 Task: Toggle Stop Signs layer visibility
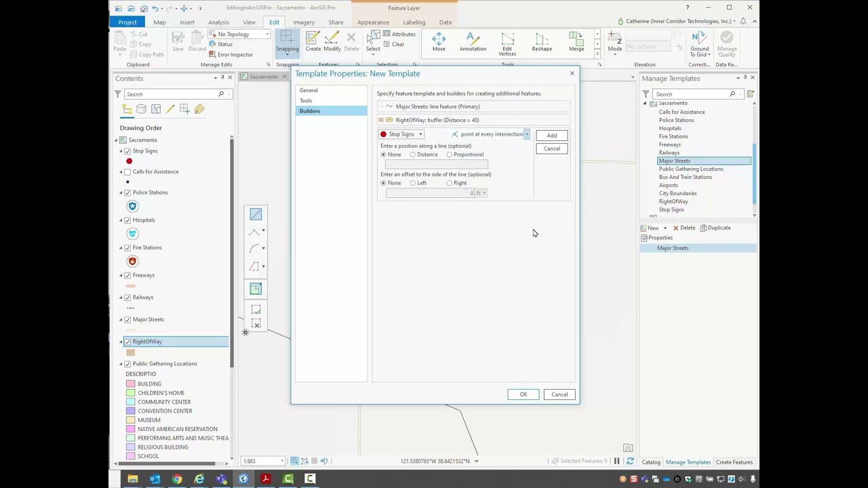(x=127, y=151)
